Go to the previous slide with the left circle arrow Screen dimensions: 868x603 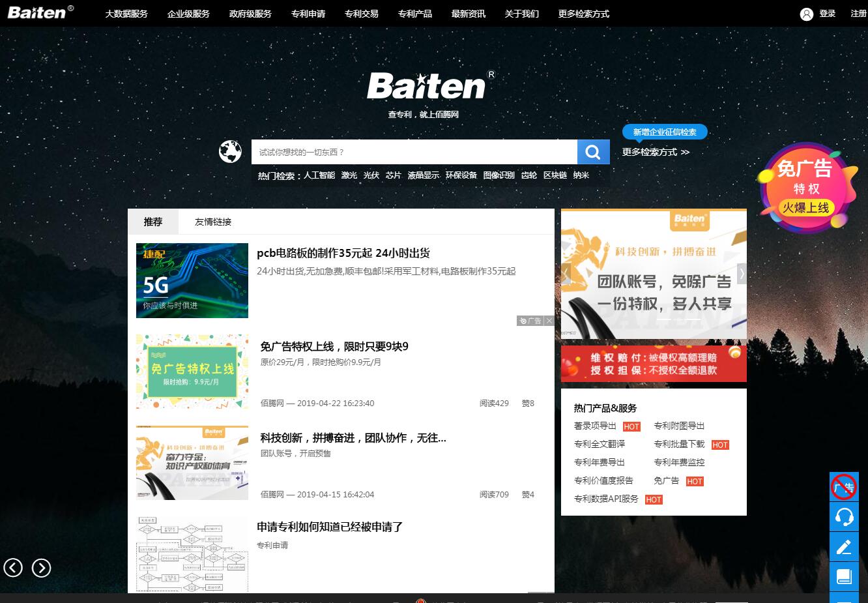pos(13,568)
